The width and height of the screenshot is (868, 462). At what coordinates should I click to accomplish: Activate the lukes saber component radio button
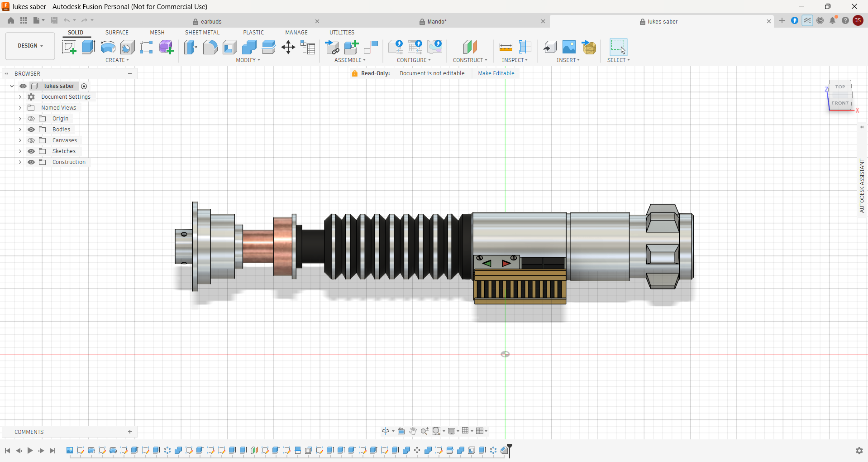coord(84,86)
